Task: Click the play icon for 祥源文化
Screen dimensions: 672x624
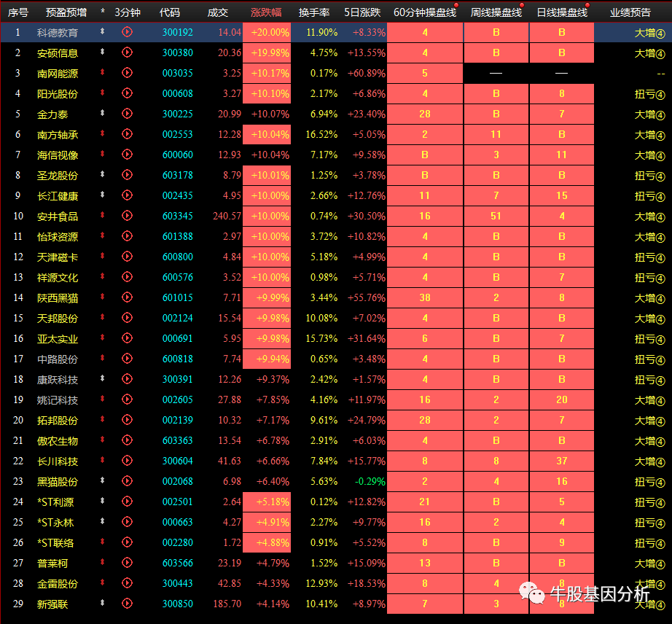Action: (x=127, y=277)
